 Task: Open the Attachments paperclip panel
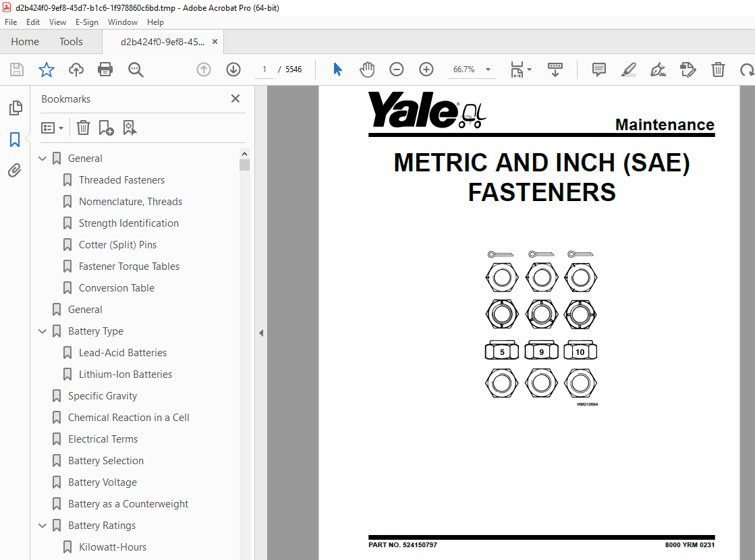(x=14, y=171)
